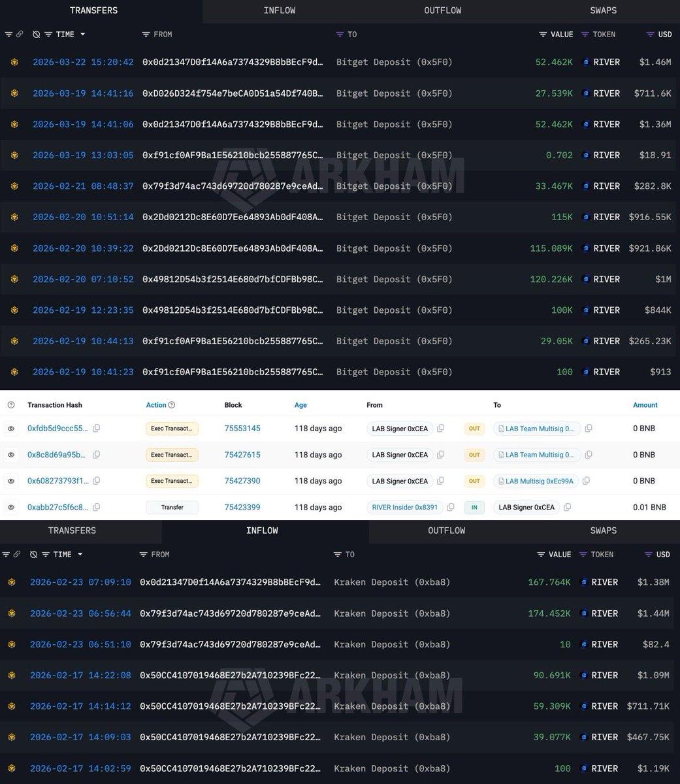Image resolution: width=680 pixels, height=784 pixels.
Task: Select the 174.452K value cell
Action: (x=549, y=613)
